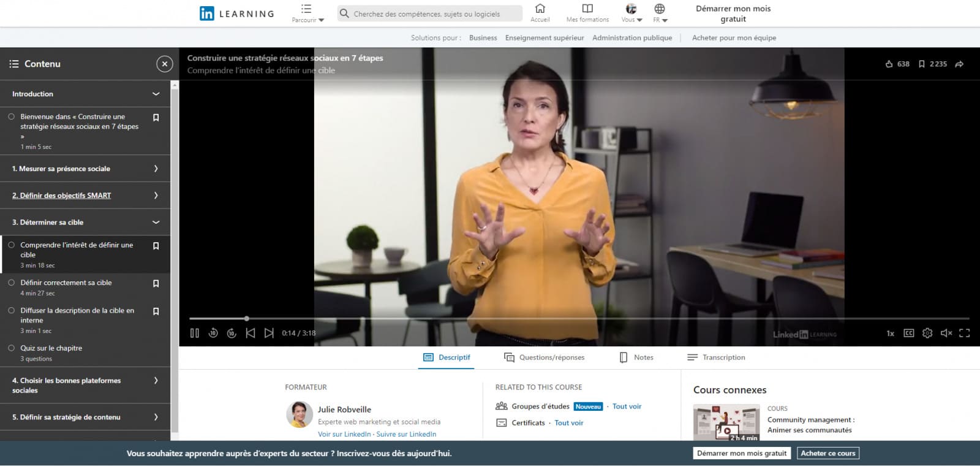980x466 pixels.
Task: Skip forward 10 seconds
Action: pyautogui.click(x=232, y=333)
